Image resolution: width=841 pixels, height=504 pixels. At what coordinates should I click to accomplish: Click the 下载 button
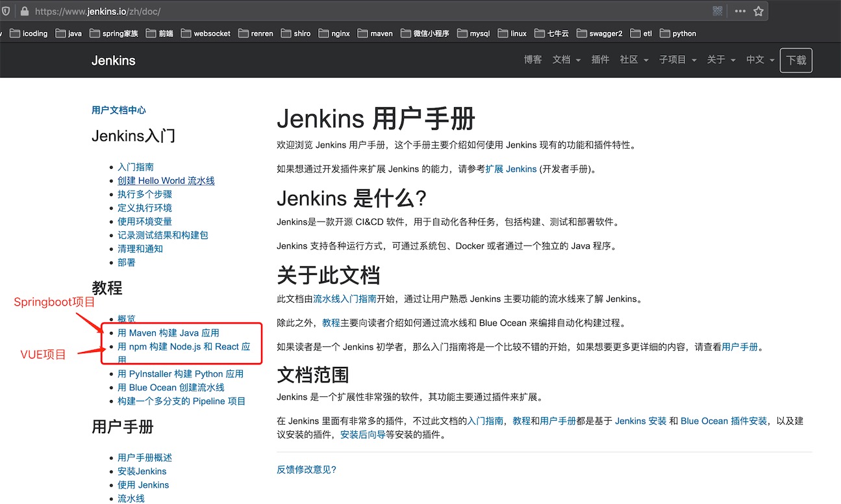[796, 60]
